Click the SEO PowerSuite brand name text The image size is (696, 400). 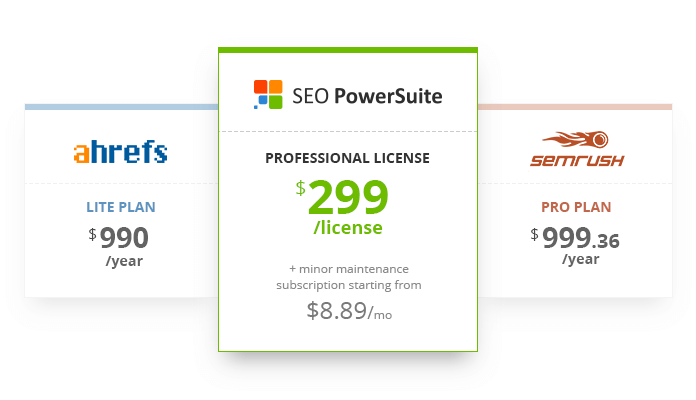(367, 96)
